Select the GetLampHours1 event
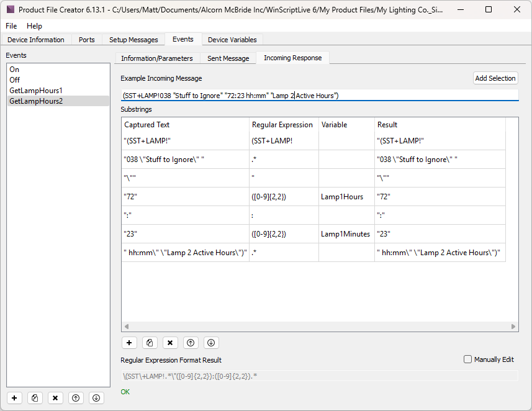 (36, 90)
